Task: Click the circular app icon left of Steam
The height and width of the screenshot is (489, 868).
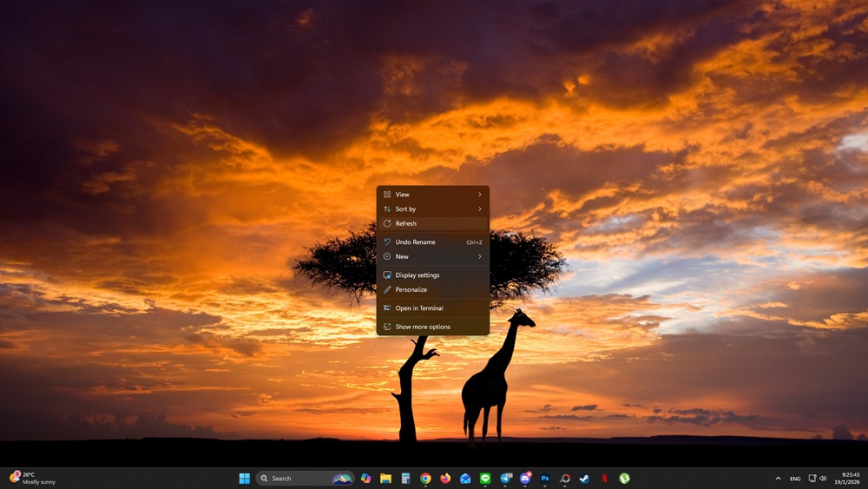Action: click(565, 479)
